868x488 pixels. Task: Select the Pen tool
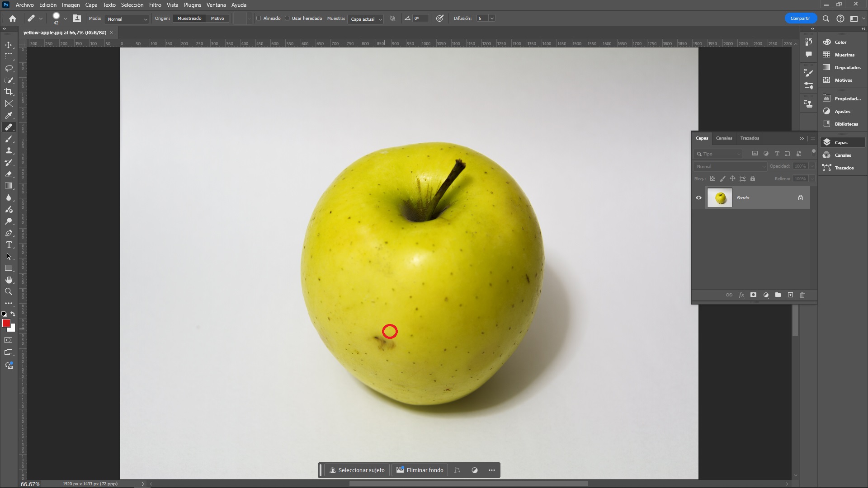coord(9,233)
